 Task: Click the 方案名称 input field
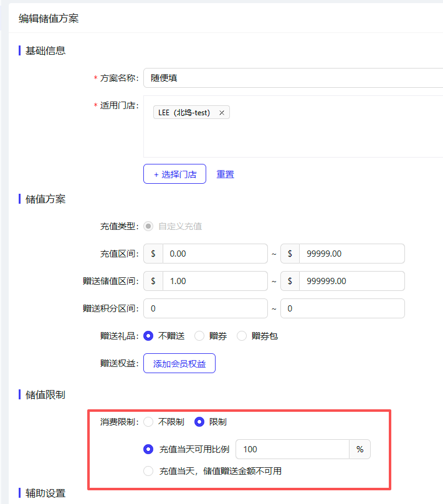coord(293,78)
